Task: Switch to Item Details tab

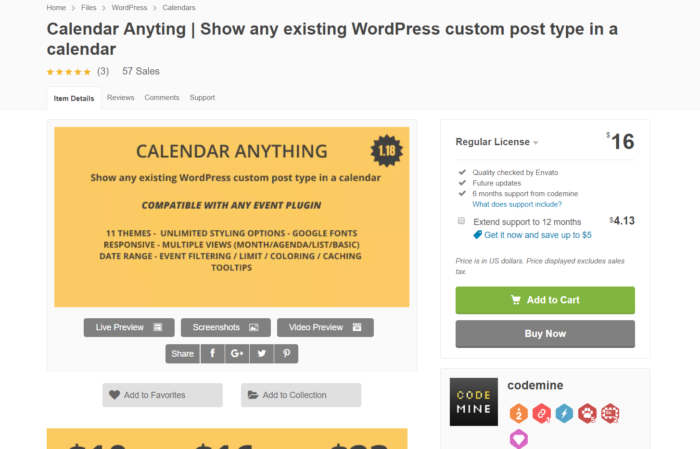Action: tap(74, 98)
